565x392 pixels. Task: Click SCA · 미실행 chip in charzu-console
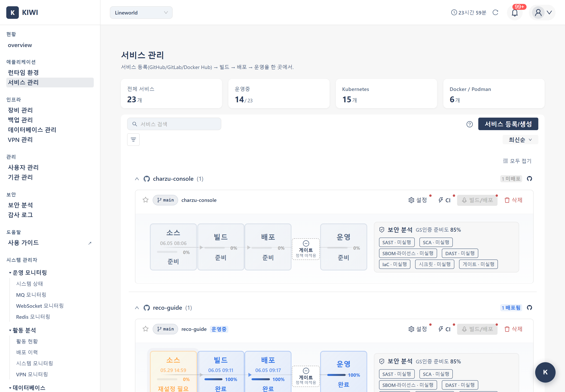(436, 242)
